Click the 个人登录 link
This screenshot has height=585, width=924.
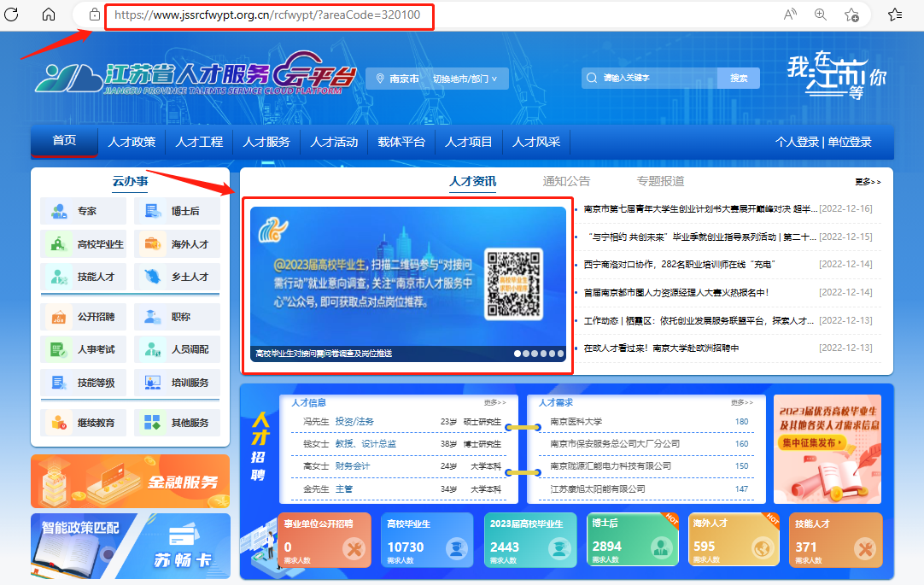pyautogui.click(x=797, y=142)
